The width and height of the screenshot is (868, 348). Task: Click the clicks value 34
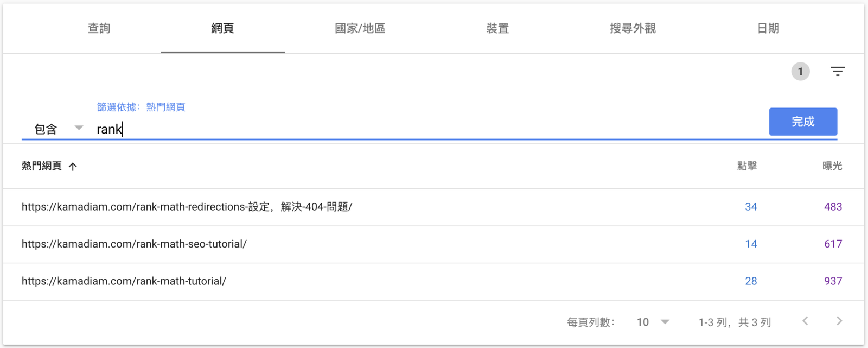pyautogui.click(x=751, y=207)
